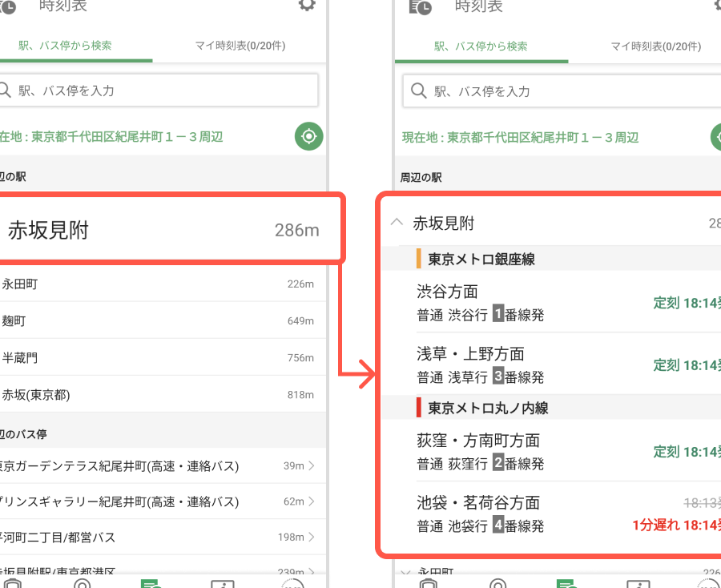Focus station search field in left screen
Image resolution: width=721 pixels, height=588 pixels.
coord(159,90)
